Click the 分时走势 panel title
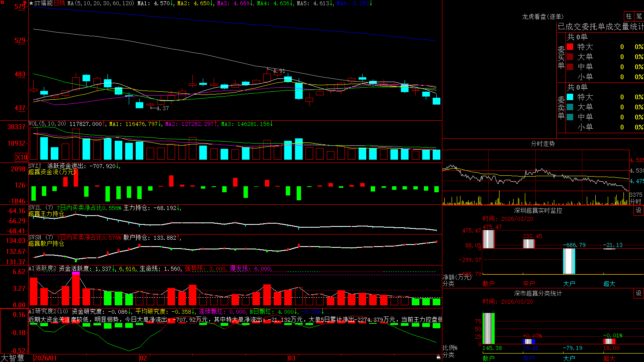This screenshot has height=362, width=644. 543,144
